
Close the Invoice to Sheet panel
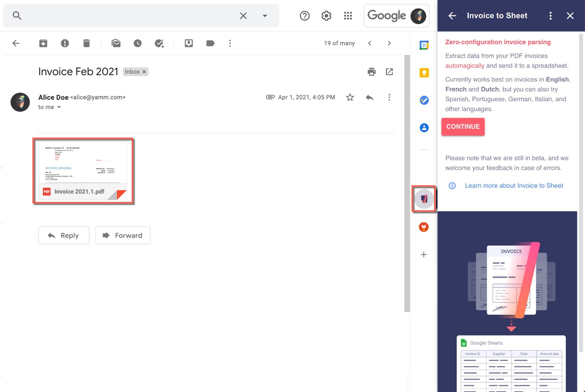570,15
